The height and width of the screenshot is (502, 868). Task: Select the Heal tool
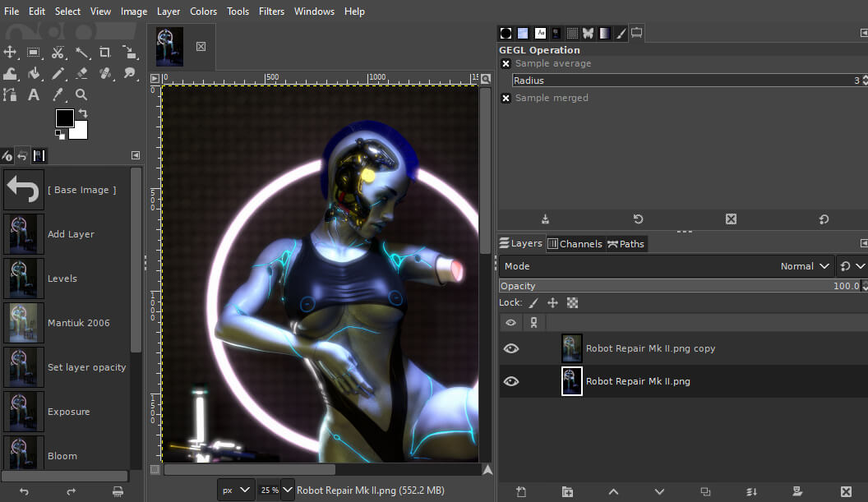pos(105,74)
